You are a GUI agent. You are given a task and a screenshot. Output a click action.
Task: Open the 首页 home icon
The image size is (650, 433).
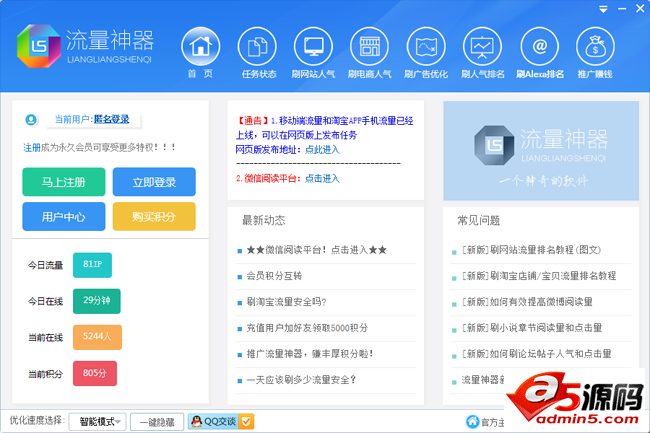click(x=201, y=47)
